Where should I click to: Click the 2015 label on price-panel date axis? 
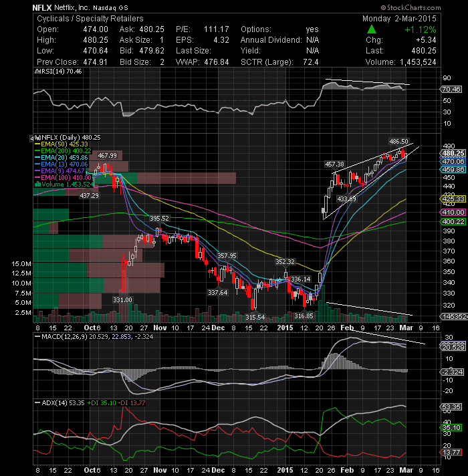(x=285, y=328)
